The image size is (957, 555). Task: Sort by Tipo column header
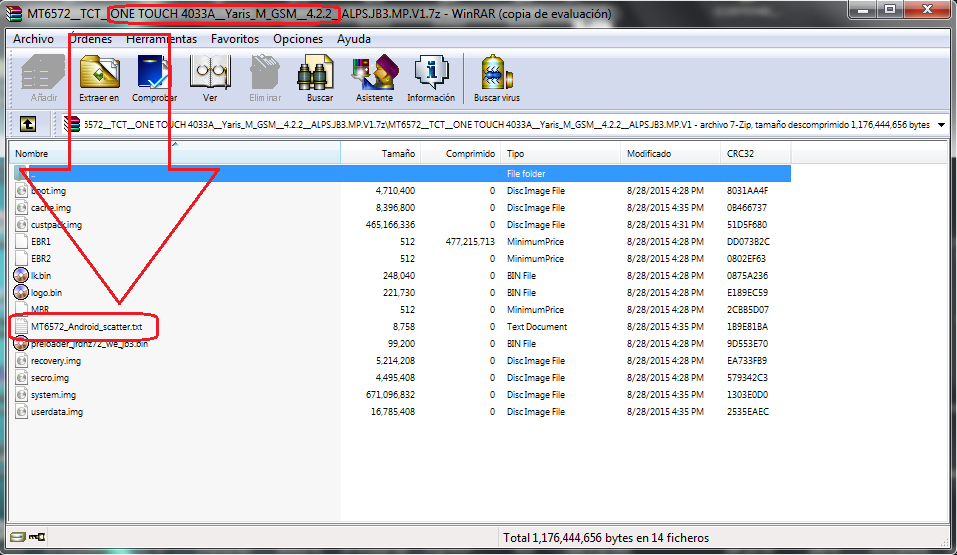(560, 153)
